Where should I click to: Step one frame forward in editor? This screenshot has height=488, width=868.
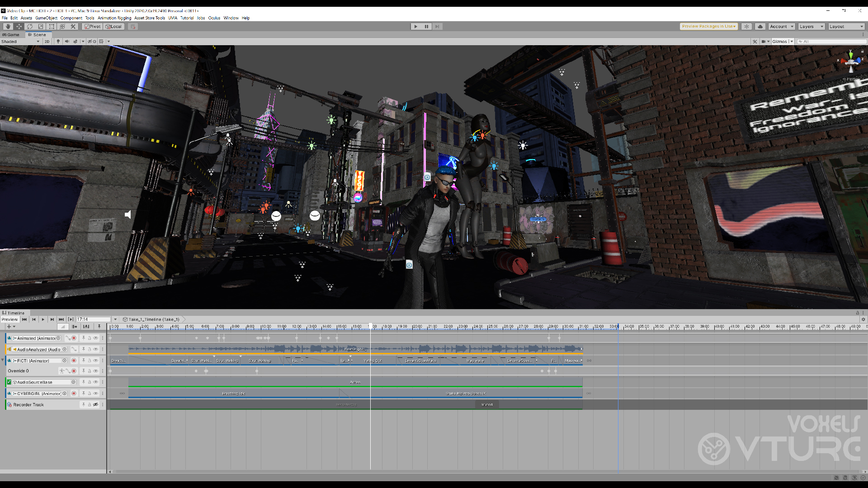pos(437,27)
